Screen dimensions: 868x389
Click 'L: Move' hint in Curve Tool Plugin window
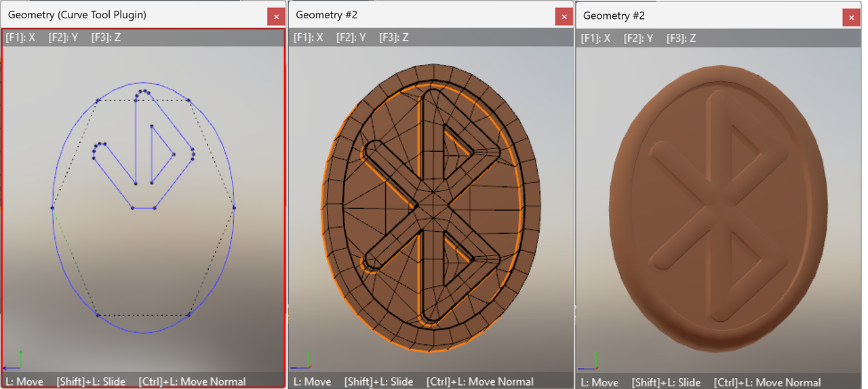coord(24,382)
